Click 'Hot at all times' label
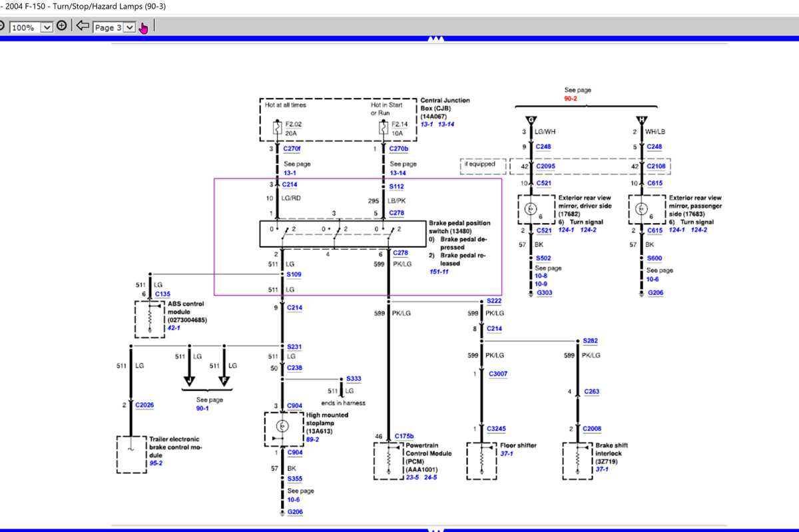The width and height of the screenshot is (799, 532). coord(286,105)
